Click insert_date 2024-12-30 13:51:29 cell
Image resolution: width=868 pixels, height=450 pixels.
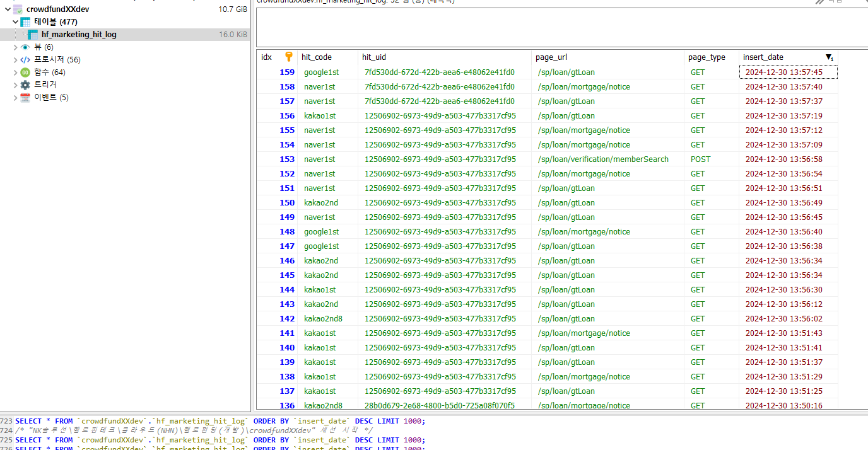tap(789, 377)
